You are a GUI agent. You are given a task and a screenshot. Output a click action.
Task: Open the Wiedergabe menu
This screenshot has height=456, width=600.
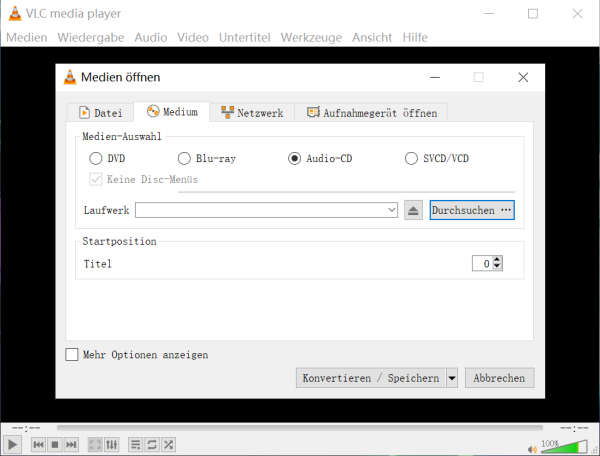[x=91, y=37]
